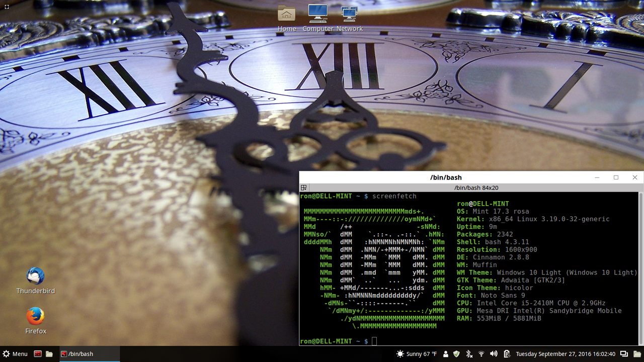Open the Bluetooth tray icon
The image size is (644, 362).
pos(469,354)
